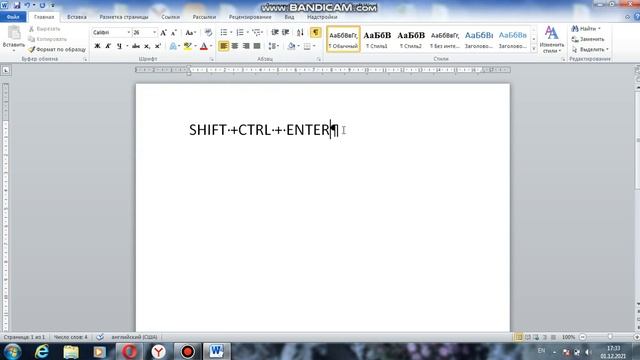The width and height of the screenshot is (640, 360).
Task: Click the numbered list icon
Action: pos(240,32)
